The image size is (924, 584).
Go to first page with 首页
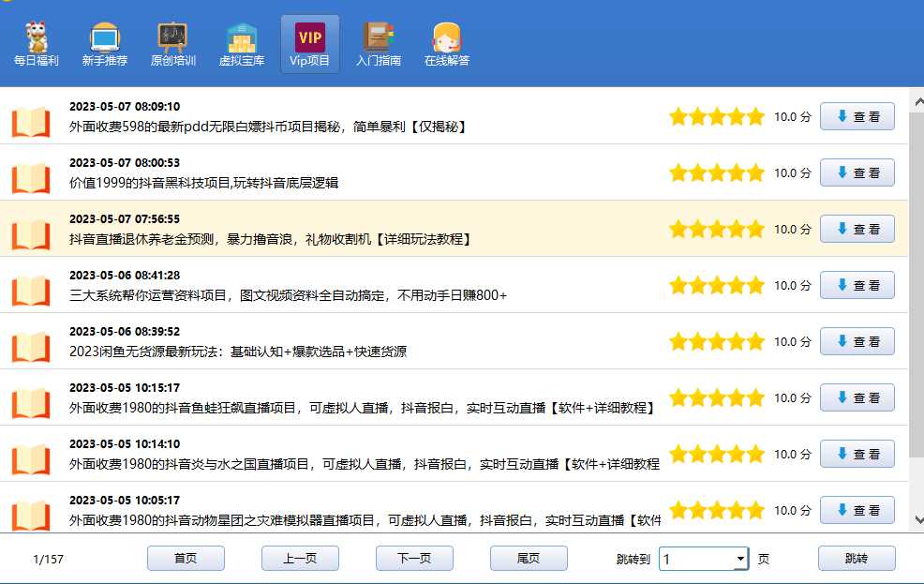coord(186,558)
